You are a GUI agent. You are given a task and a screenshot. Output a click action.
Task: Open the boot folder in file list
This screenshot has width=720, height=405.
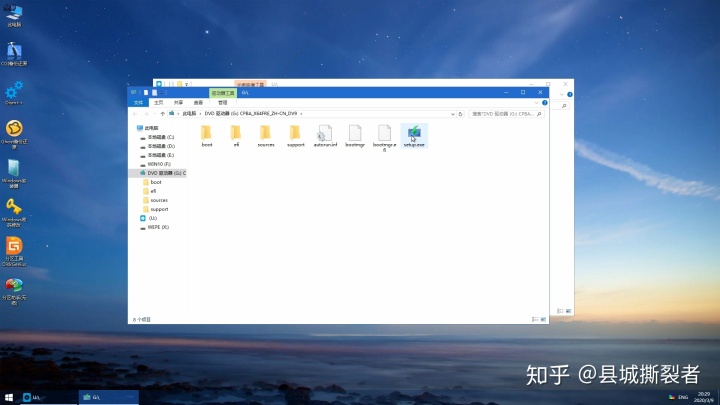pyautogui.click(x=207, y=136)
